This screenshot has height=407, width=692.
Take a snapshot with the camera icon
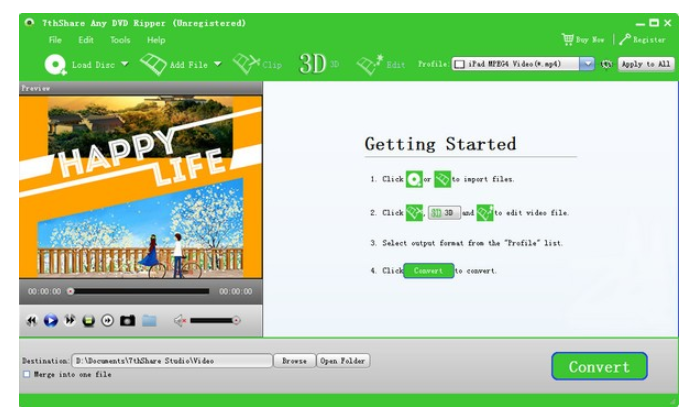coord(128,320)
